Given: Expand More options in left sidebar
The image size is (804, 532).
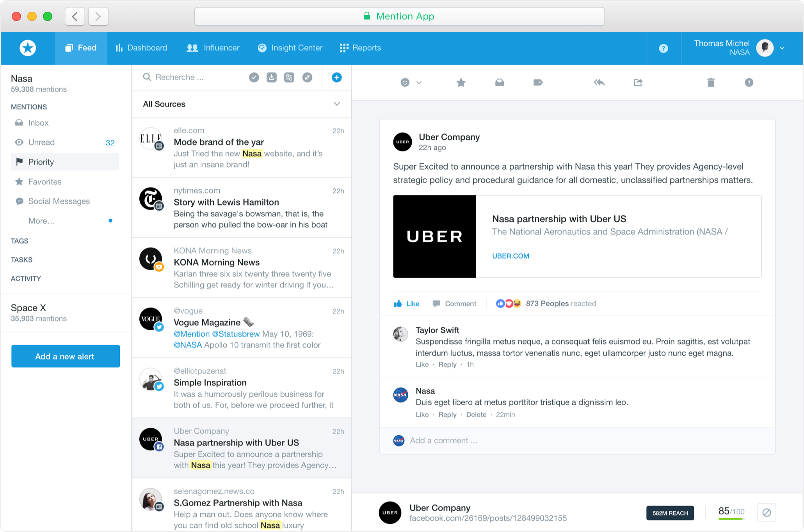Looking at the screenshot, I should coord(41,221).
